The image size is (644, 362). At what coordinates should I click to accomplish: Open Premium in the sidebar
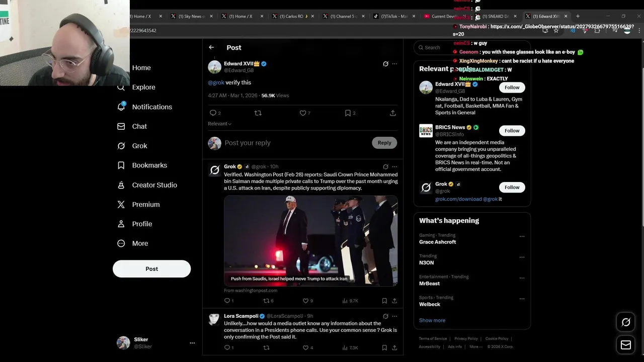(x=138, y=204)
